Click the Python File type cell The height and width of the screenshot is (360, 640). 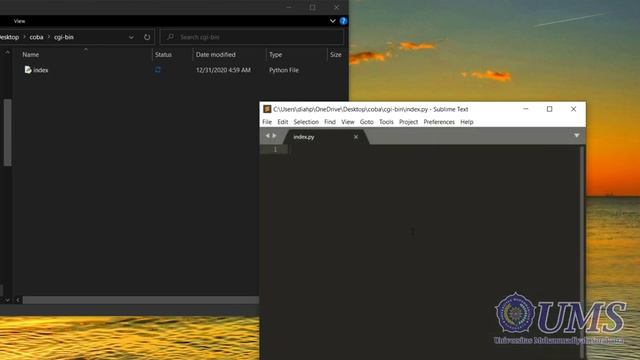coord(284,70)
